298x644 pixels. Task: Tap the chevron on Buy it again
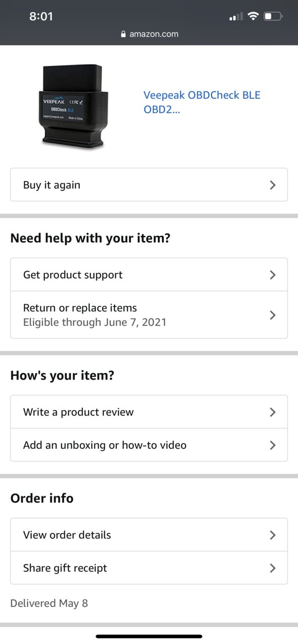272,185
